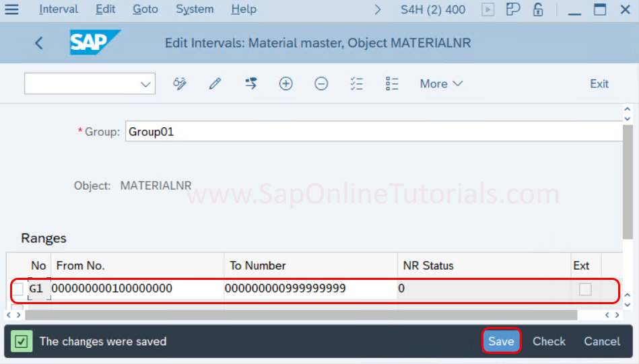Click the NR Status column header
This screenshot has height=364, width=639.
(x=483, y=266)
